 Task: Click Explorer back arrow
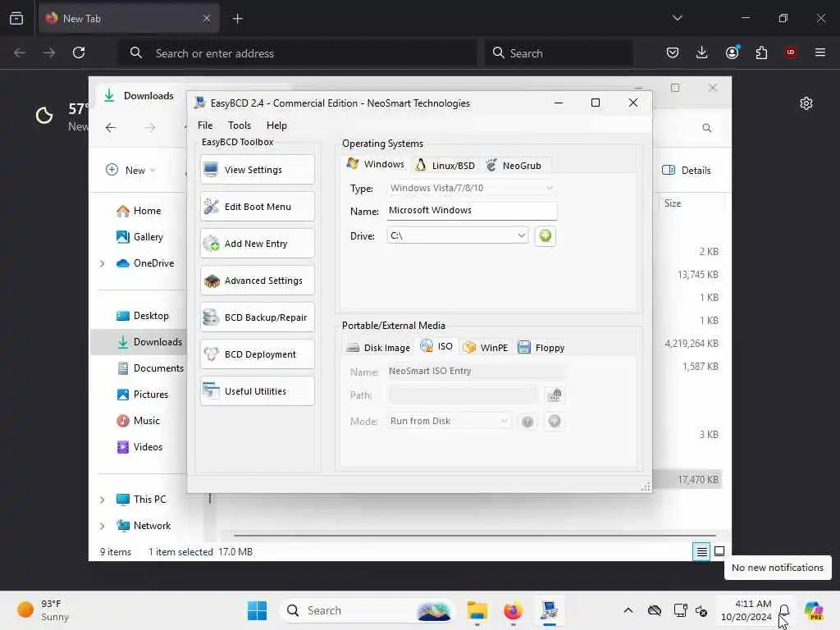[x=111, y=127]
